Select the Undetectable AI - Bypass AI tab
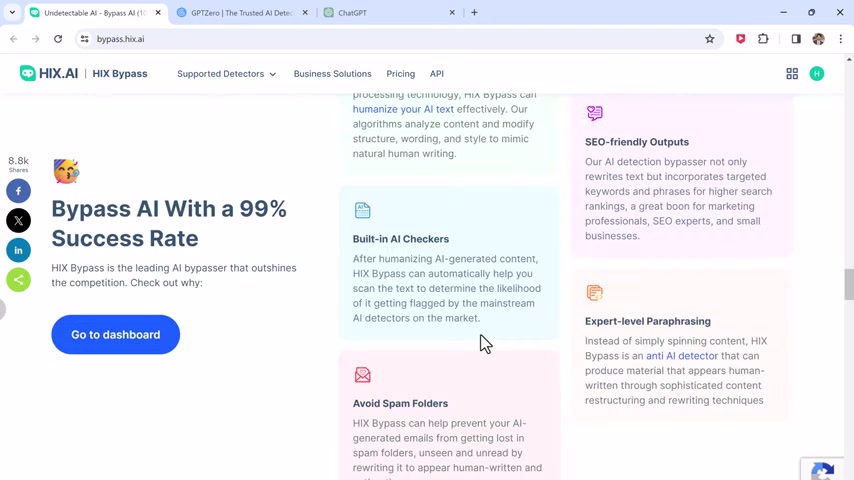Screen dimensions: 854x480 point(95,13)
